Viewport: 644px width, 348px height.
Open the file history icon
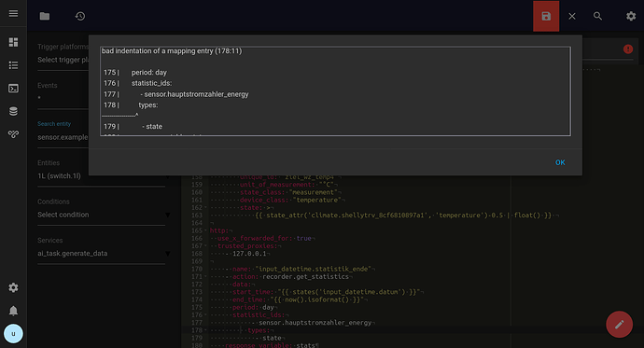pos(80,16)
